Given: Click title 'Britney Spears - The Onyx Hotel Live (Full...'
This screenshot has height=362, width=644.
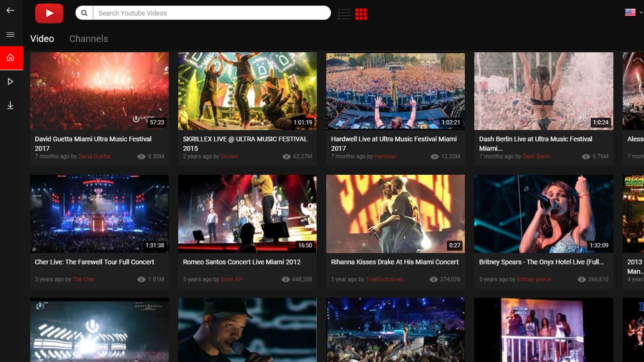Looking at the screenshot, I should click(541, 262).
